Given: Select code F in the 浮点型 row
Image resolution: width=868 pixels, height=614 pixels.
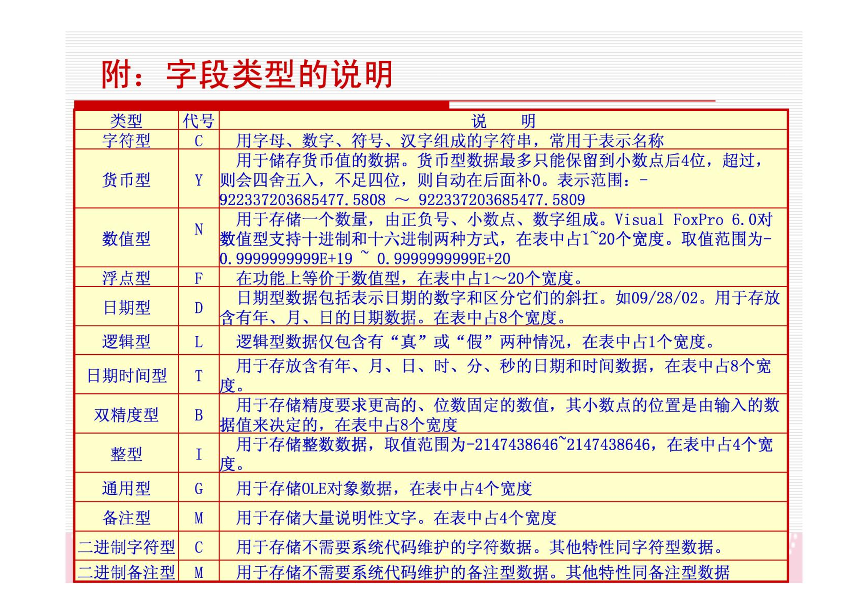Looking at the screenshot, I should pyautogui.click(x=198, y=278).
